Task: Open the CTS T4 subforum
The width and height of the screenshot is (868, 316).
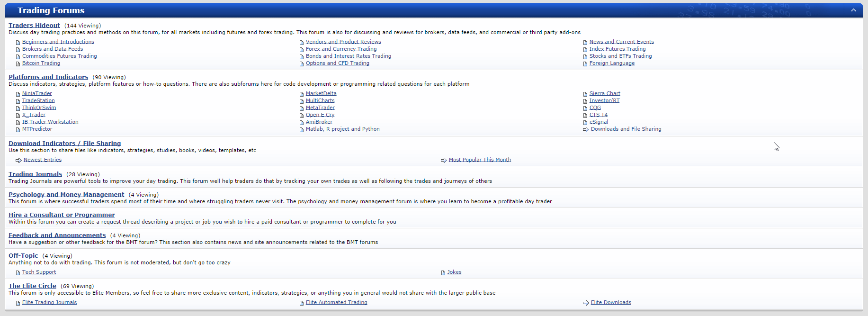Action: [599, 115]
